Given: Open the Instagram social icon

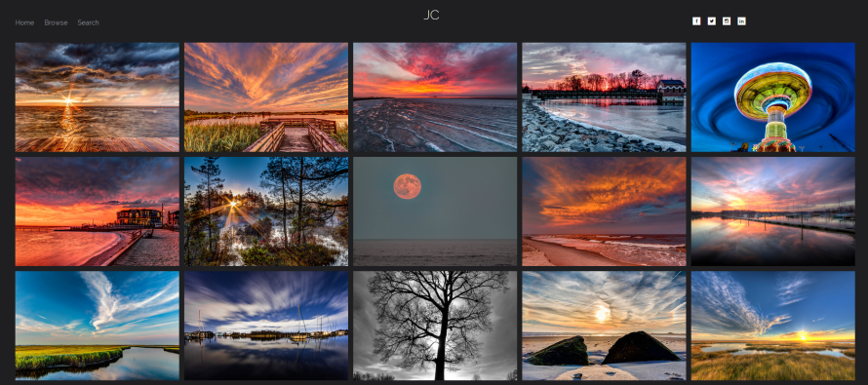Looking at the screenshot, I should coord(727,21).
